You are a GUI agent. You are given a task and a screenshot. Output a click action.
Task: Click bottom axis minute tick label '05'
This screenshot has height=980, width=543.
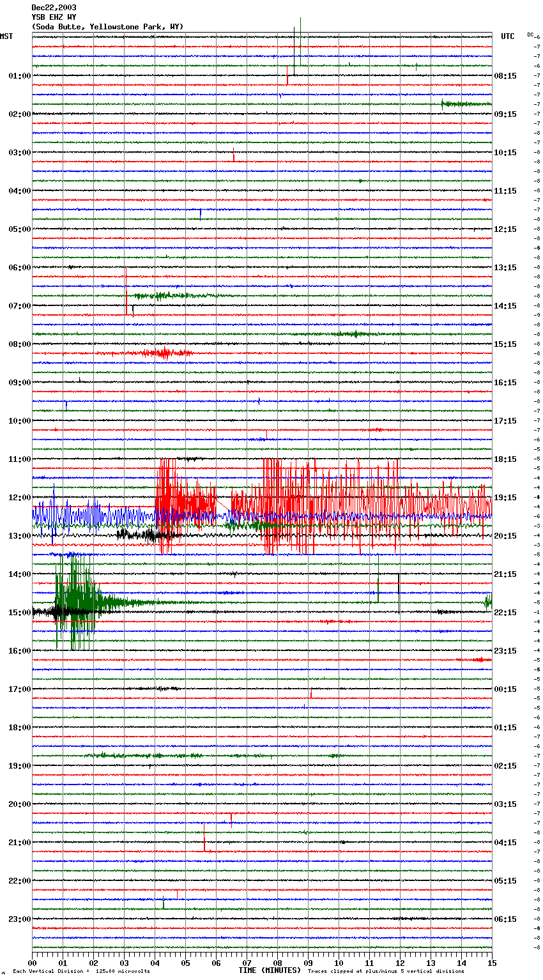(185, 963)
